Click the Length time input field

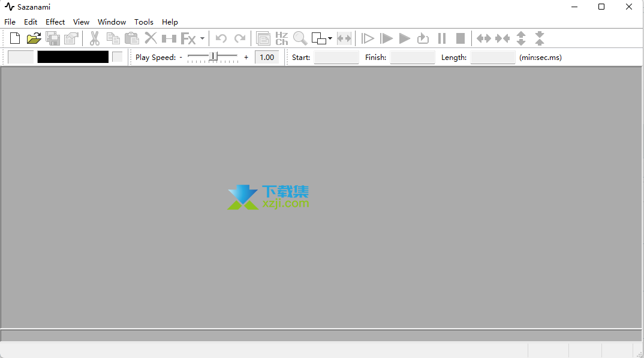point(493,58)
